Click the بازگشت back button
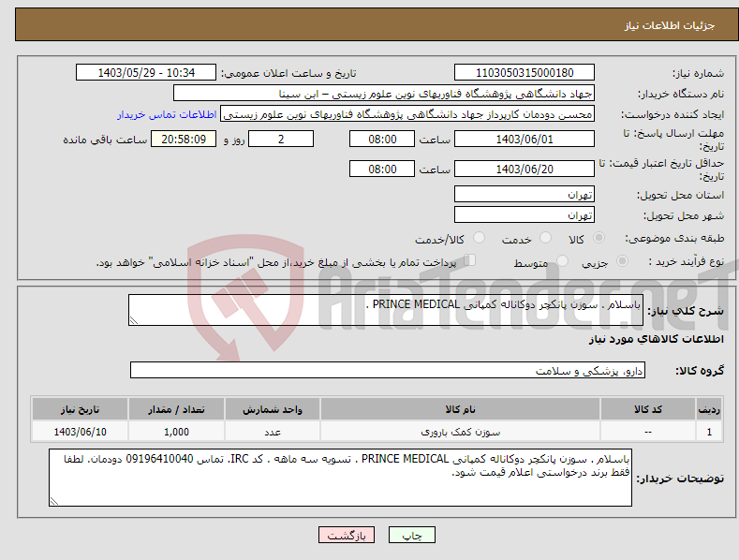Screen dimensions: 739x560 coord(347,535)
